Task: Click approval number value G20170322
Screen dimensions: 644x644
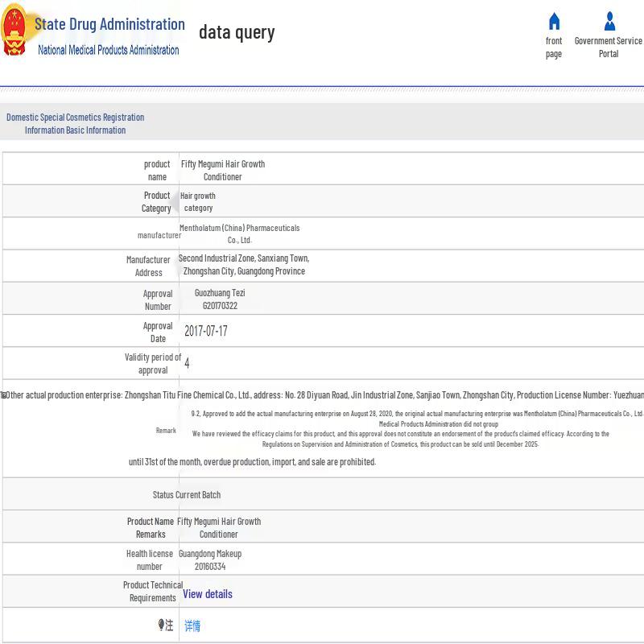Action: (x=220, y=306)
